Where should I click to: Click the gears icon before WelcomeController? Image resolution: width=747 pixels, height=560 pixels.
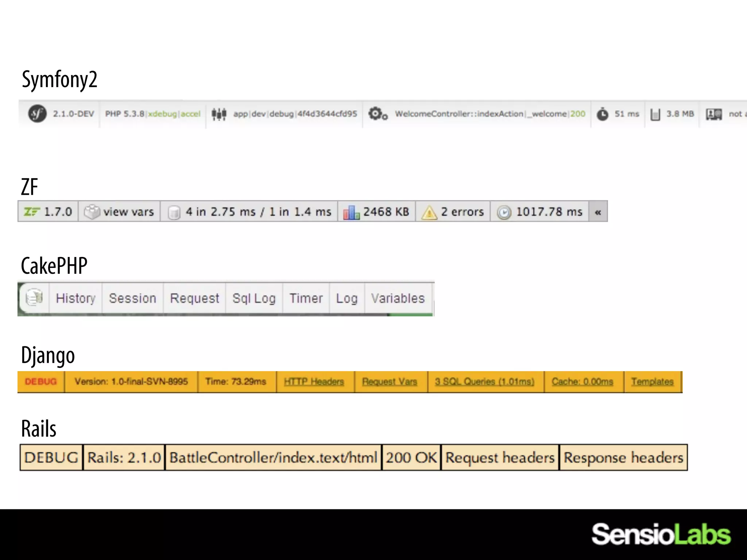pyautogui.click(x=378, y=114)
